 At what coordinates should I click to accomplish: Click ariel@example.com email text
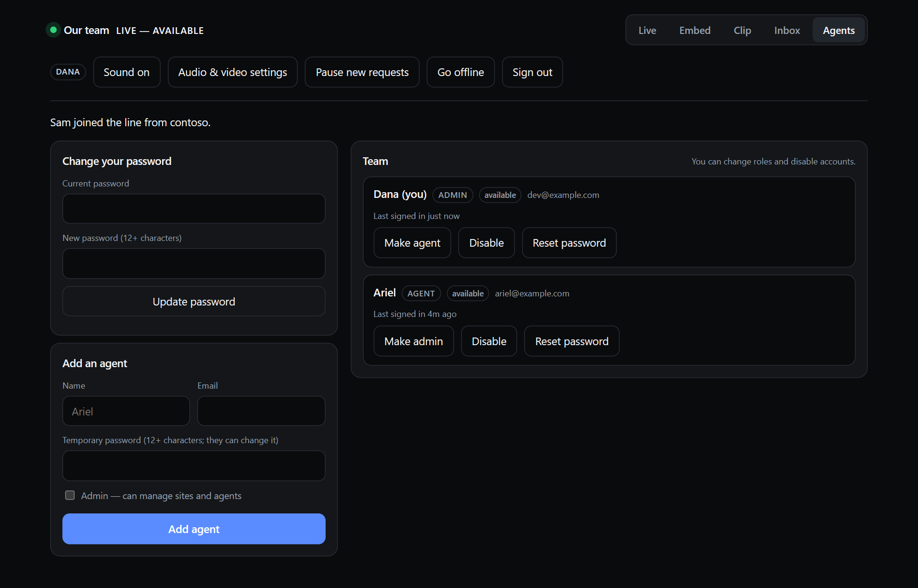(532, 294)
